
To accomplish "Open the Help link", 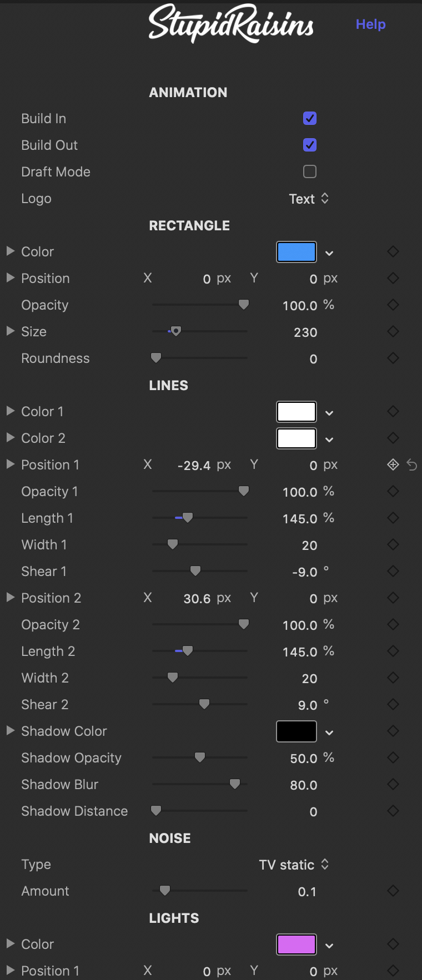I will (x=371, y=24).
